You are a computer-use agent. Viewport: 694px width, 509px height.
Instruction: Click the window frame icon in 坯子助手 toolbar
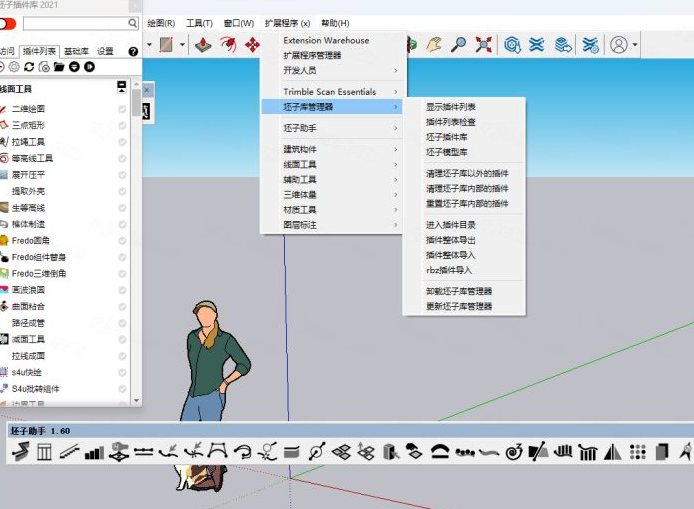[x=44, y=452]
